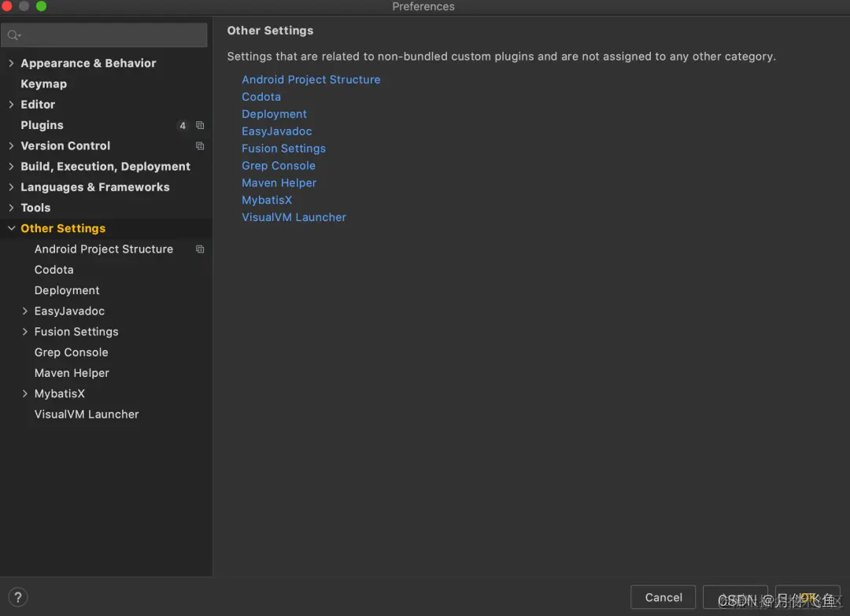
Task: Open Android Project Structure link in main panel
Action: 311,79
